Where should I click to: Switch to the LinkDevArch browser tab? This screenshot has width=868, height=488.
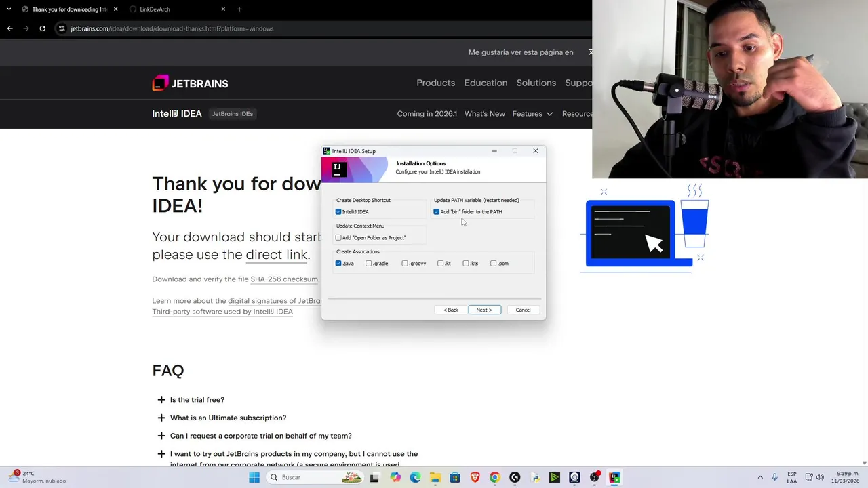coord(178,9)
